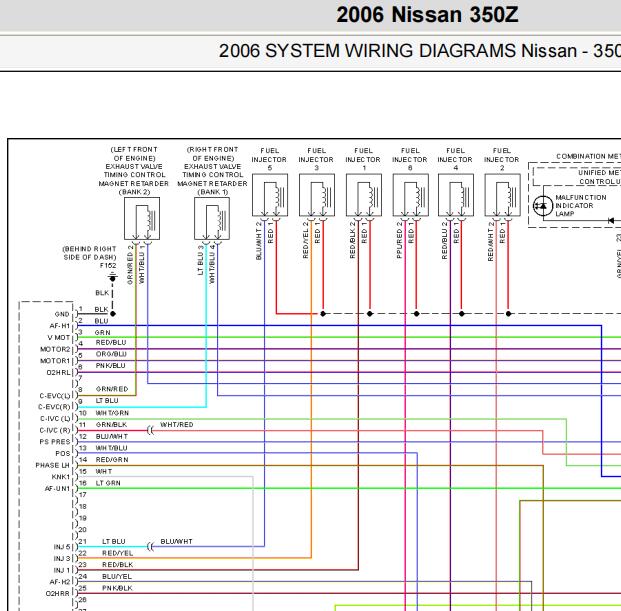Click the Bank 1 magnet retarder symbol
The width and height of the screenshot is (621, 611).
pyautogui.click(x=212, y=219)
